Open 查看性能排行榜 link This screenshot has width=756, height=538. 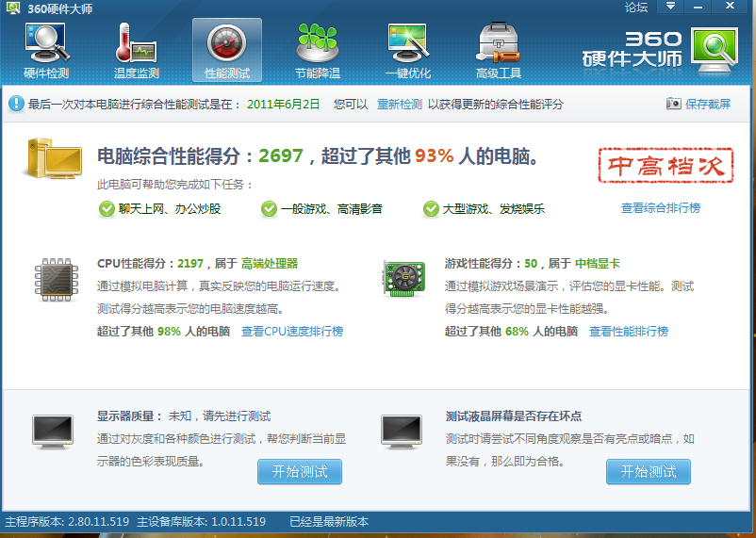click(629, 332)
